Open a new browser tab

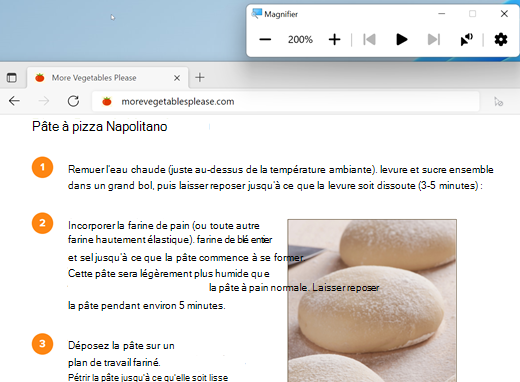[x=200, y=78]
